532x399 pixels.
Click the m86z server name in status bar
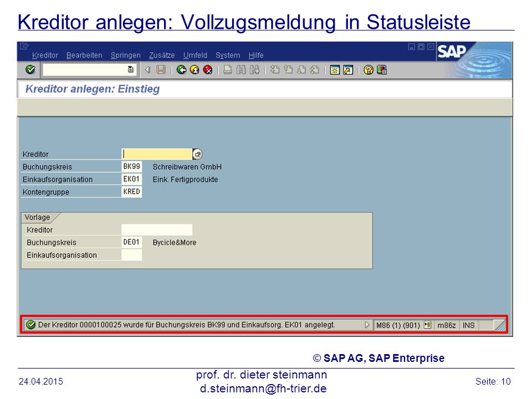(447, 325)
